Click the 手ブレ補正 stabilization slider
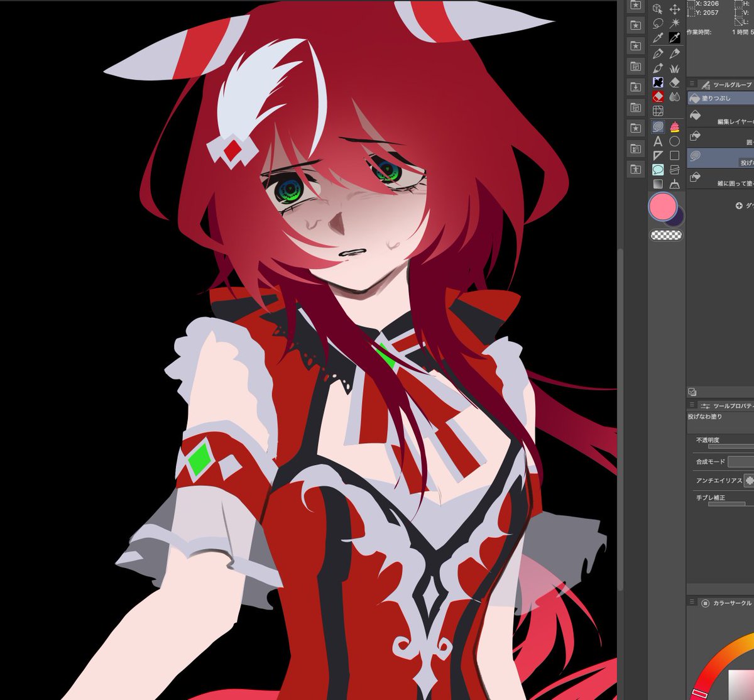The height and width of the screenshot is (700, 754). pos(731,504)
